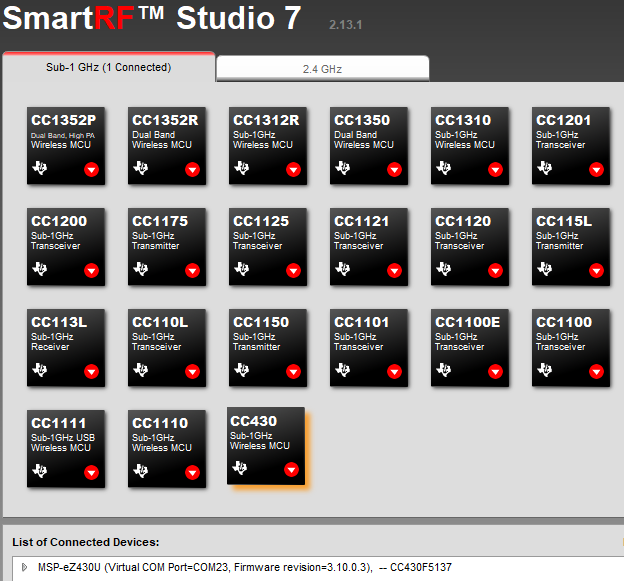
Task: Choose the CC1100 Transceiver tile
Action: 571,348
